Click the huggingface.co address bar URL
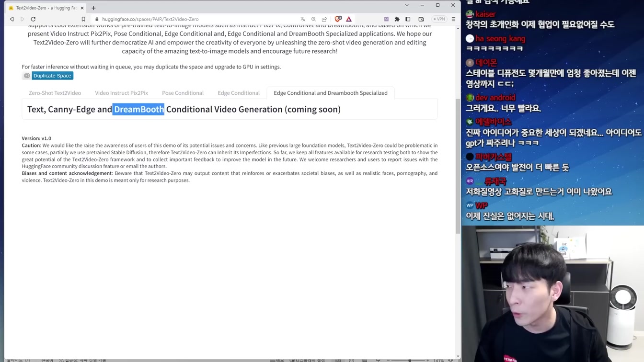Image resolution: width=644 pixels, height=362 pixels. click(x=150, y=19)
